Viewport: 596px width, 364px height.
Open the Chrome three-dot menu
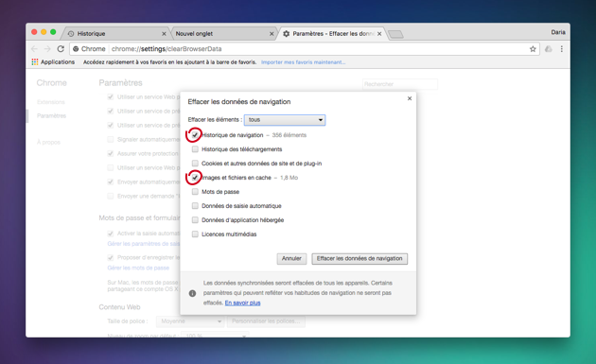click(x=561, y=49)
